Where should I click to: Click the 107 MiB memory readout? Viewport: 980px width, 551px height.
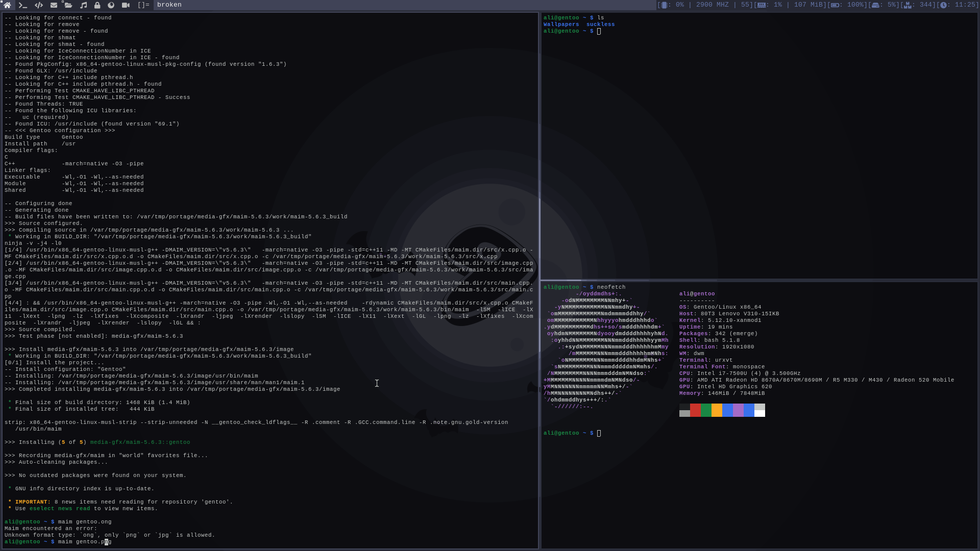pos(809,5)
